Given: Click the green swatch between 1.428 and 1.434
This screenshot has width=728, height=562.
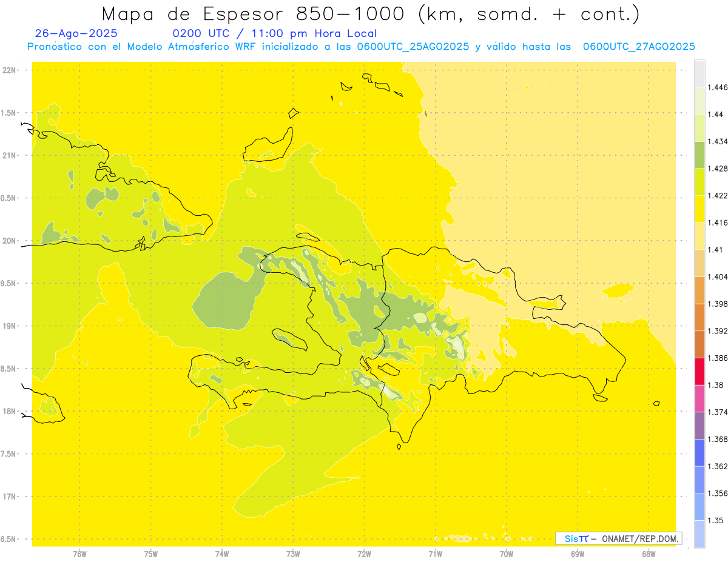Looking at the screenshot, I should click(x=699, y=155).
